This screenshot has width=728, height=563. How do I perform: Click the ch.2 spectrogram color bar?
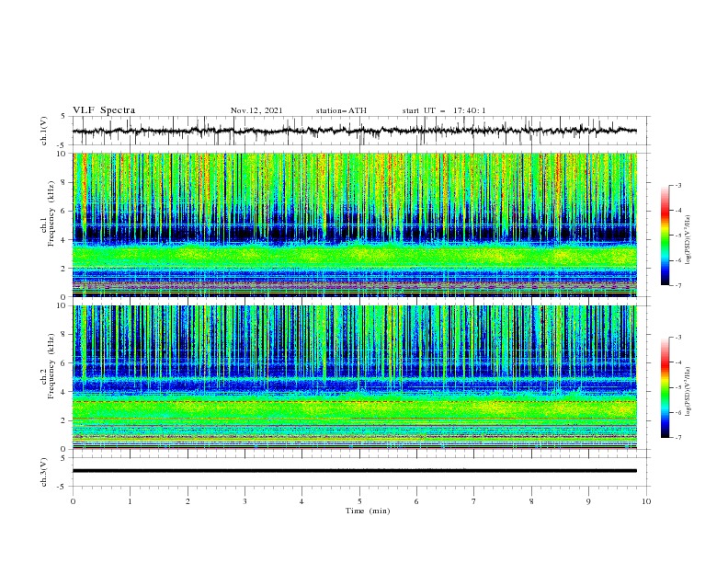pyautogui.click(x=665, y=387)
